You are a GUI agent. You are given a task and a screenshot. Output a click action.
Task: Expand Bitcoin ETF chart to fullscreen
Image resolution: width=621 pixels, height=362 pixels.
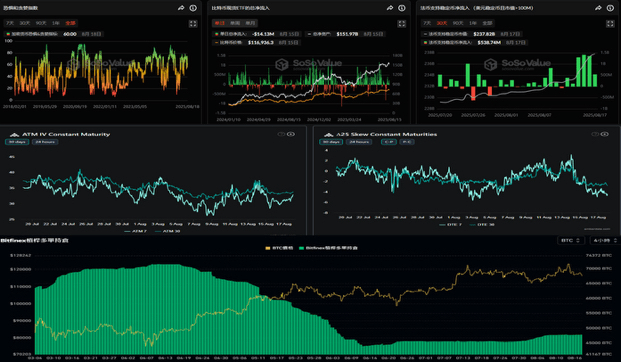click(402, 24)
